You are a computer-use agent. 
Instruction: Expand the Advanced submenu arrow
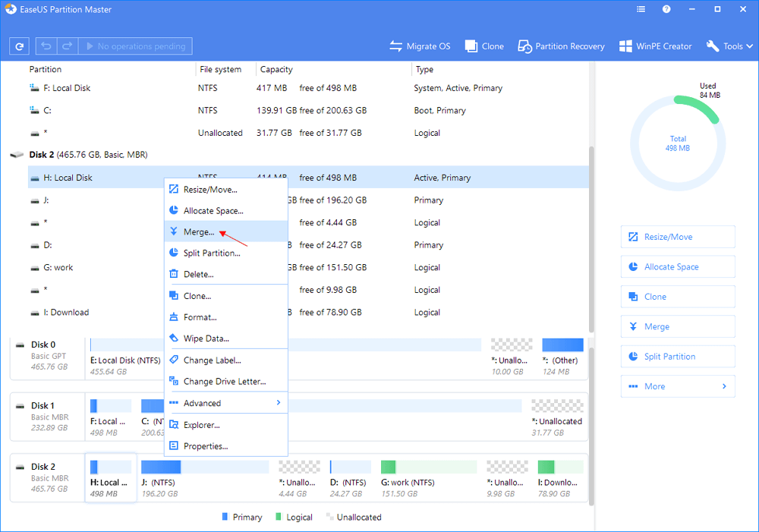(279, 403)
